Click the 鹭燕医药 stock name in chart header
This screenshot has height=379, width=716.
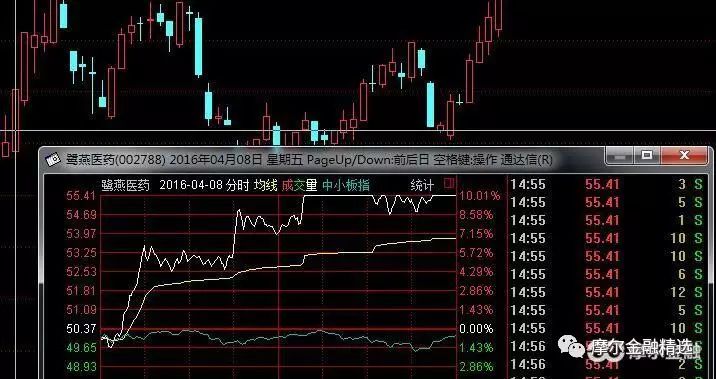126,185
